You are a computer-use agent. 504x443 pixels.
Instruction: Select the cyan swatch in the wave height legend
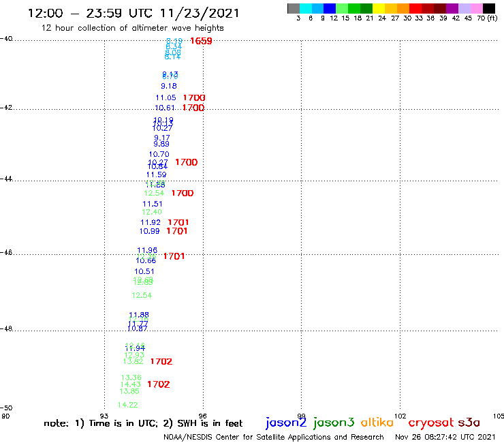click(306, 8)
